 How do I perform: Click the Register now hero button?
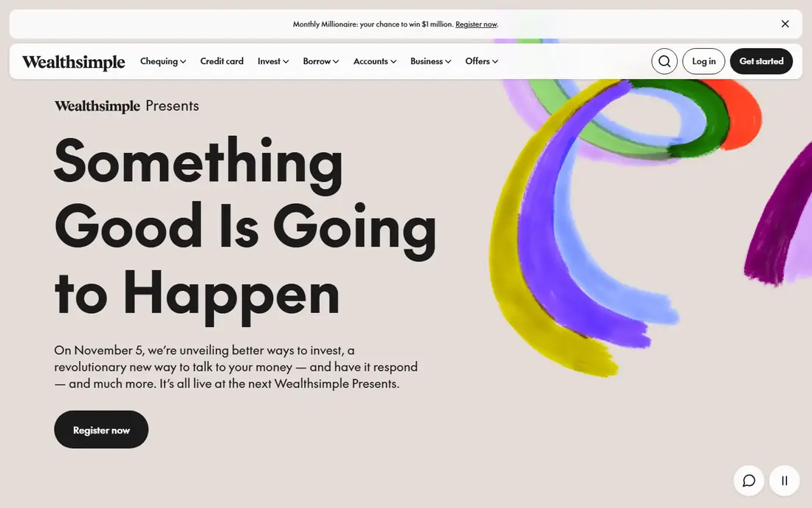pyautogui.click(x=101, y=430)
